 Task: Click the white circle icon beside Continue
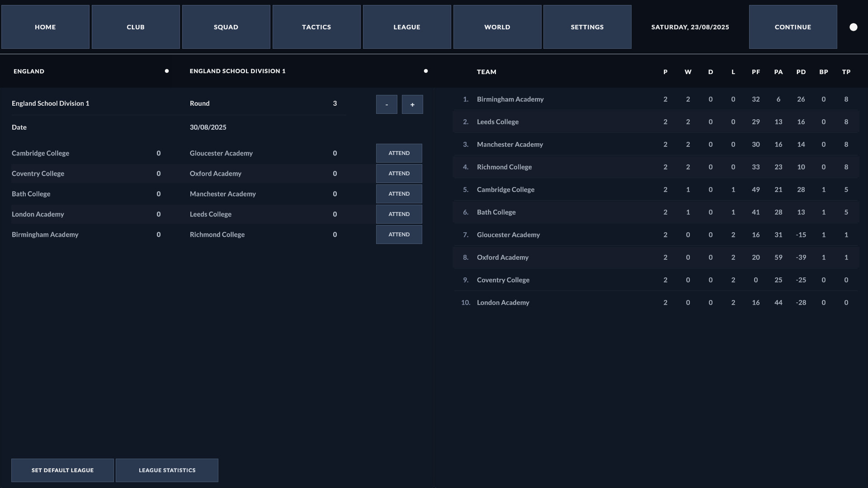tap(854, 27)
